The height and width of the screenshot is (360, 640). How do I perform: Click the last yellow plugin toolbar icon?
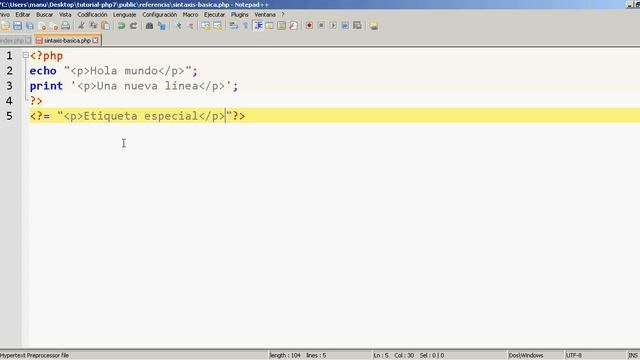point(373,26)
